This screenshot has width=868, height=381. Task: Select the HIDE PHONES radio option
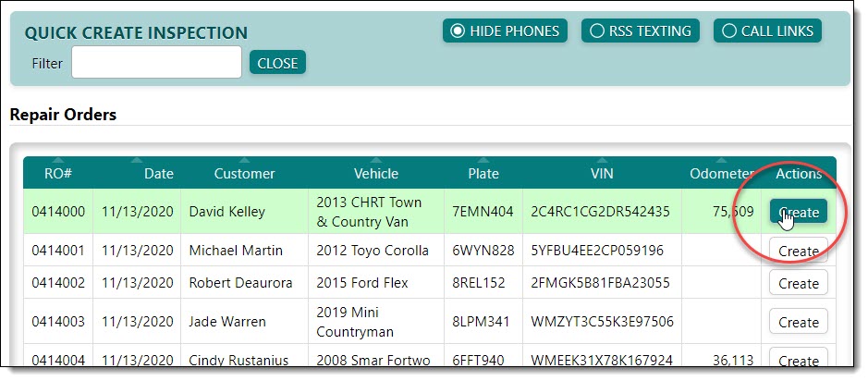click(x=505, y=31)
